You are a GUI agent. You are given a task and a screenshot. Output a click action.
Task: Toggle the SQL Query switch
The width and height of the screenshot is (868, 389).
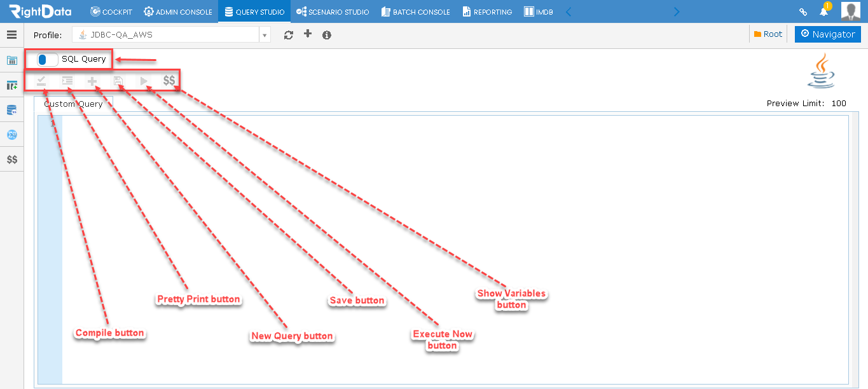click(x=48, y=59)
